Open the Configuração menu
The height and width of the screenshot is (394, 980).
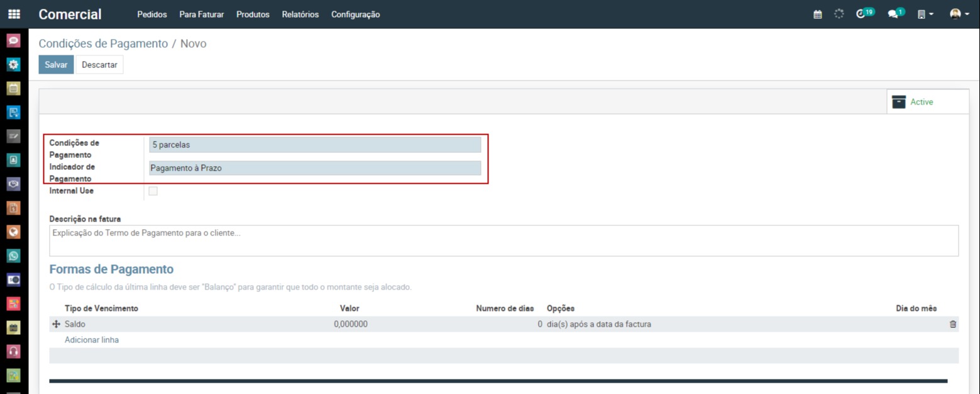click(x=355, y=14)
